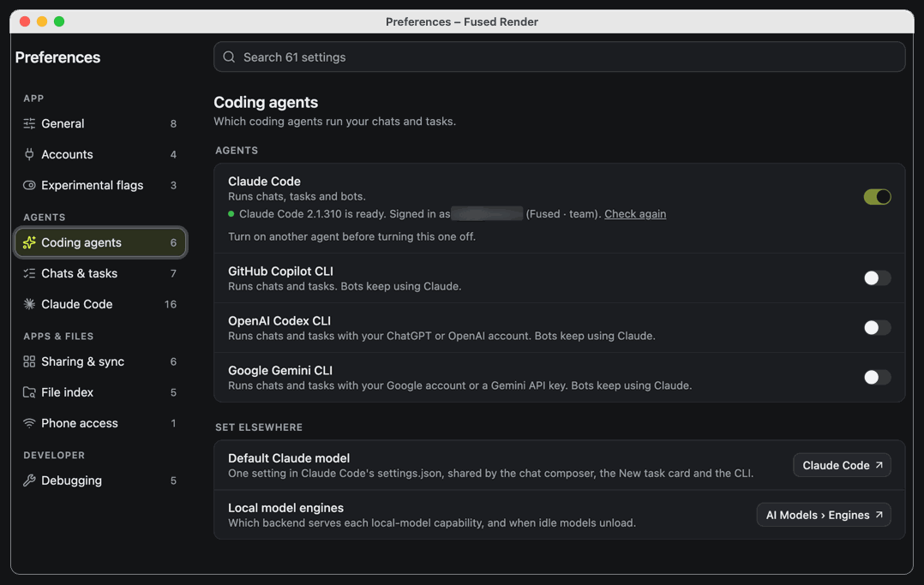Click the Sharing & sync grid icon
924x585 pixels.
pyautogui.click(x=29, y=361)
